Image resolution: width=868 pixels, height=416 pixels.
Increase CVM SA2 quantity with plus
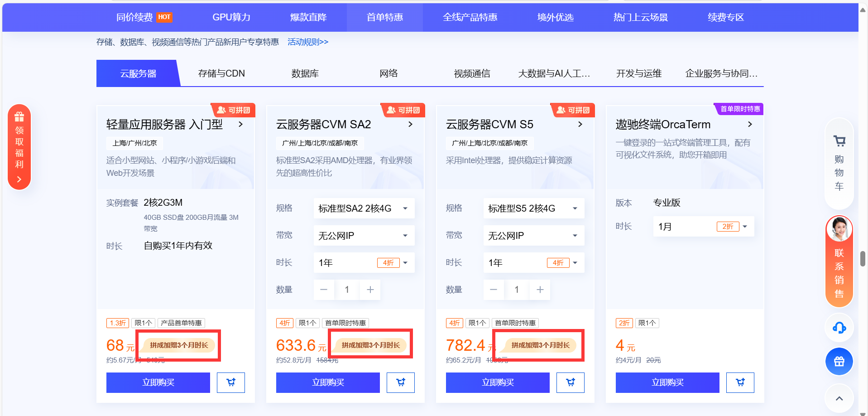coord(370,290)
